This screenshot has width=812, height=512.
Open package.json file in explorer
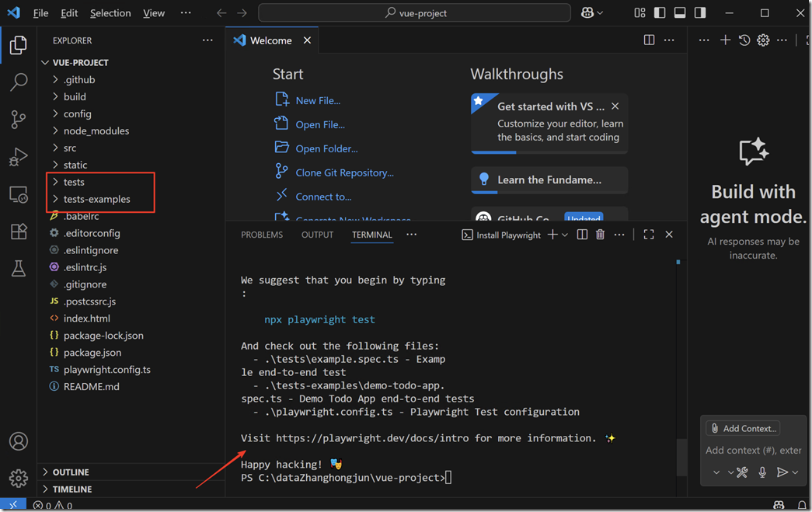[x=92, y=353]
